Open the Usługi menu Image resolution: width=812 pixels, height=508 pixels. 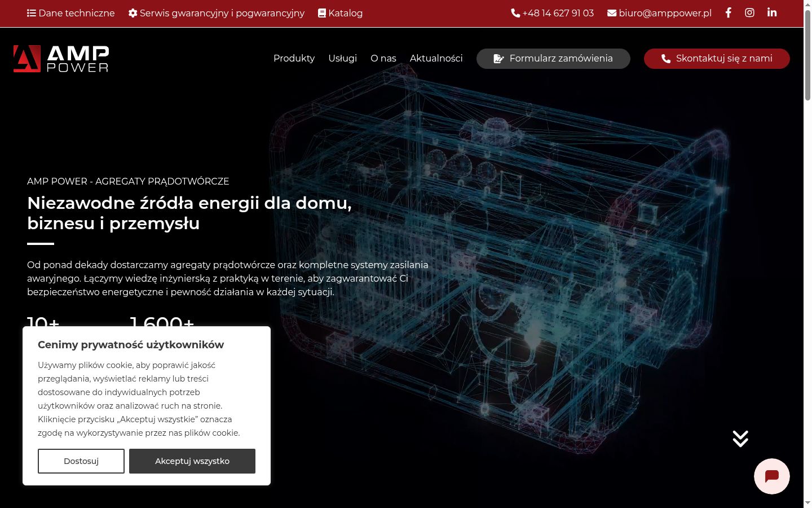point(343,58)
